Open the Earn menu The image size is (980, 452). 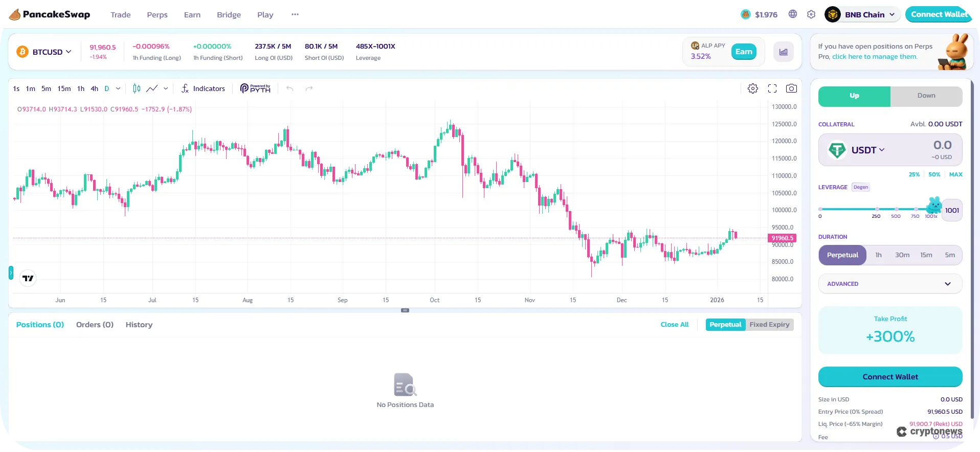192,15
